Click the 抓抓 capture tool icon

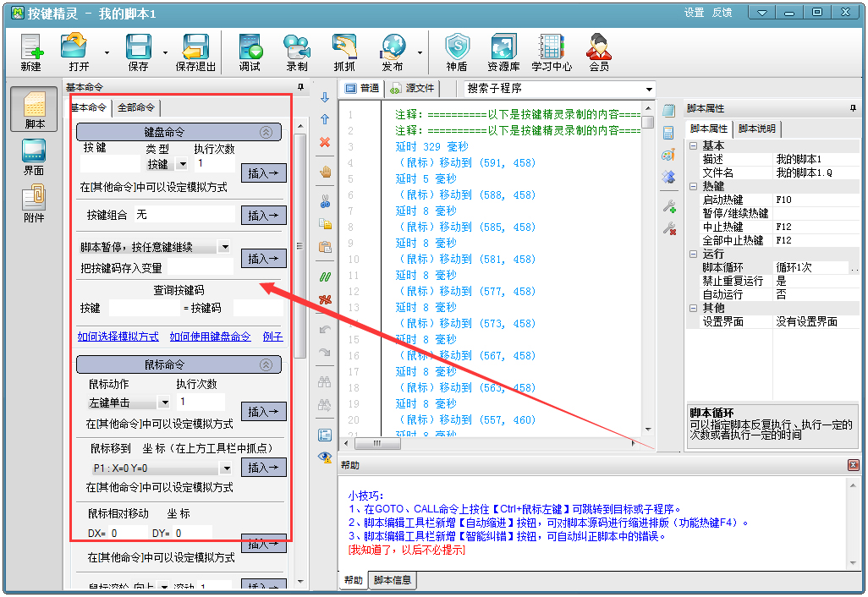pyautogui.click(x=344, y=52)
